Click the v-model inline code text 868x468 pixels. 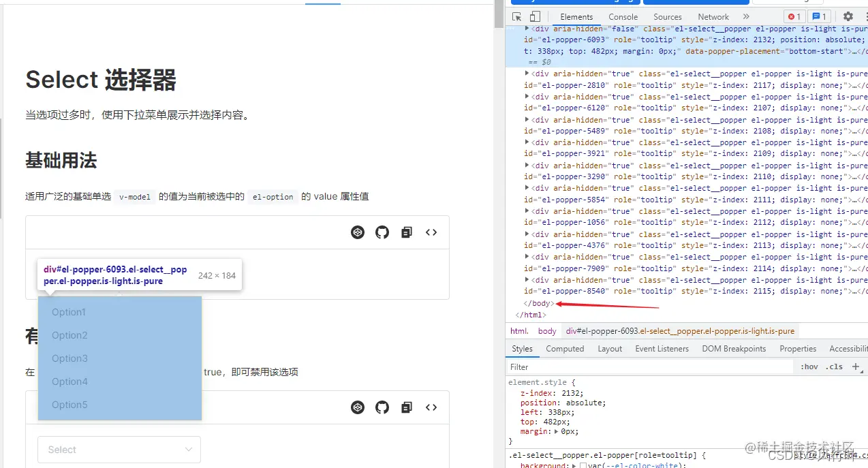pos(135,197)
